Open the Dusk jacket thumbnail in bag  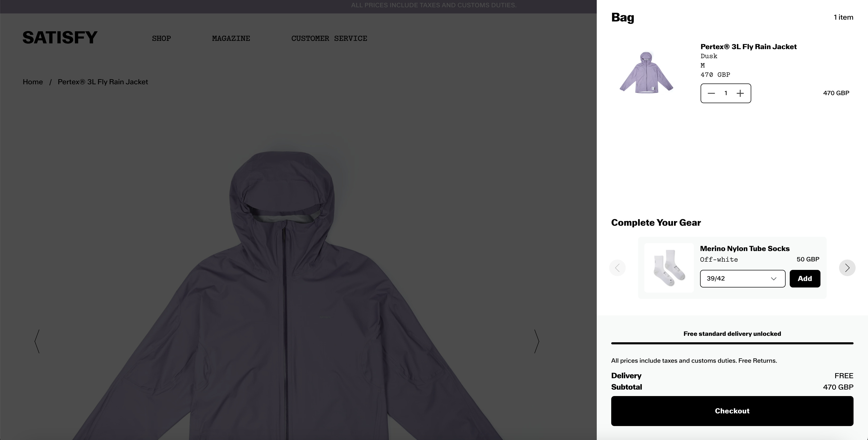(646, 72)
